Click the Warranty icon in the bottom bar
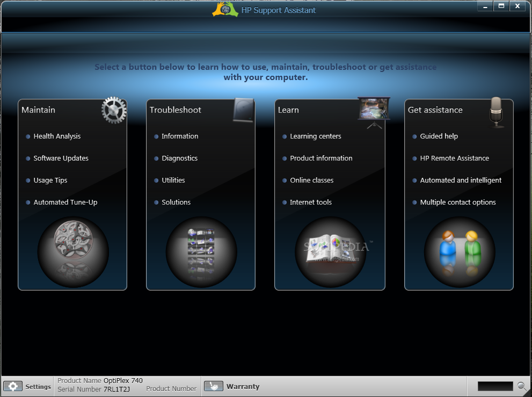The width and height of the screenshot is (532, 397). 214,386
